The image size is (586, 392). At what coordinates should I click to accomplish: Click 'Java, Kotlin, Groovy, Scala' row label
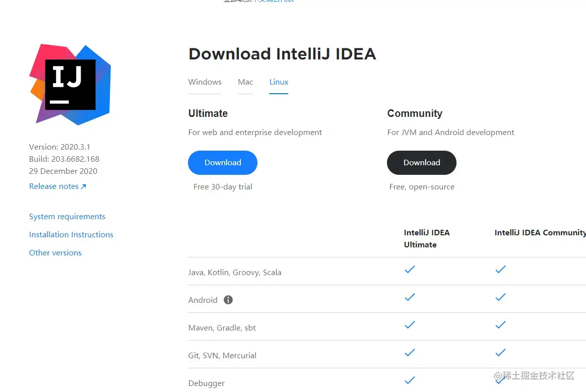[235, 273]
